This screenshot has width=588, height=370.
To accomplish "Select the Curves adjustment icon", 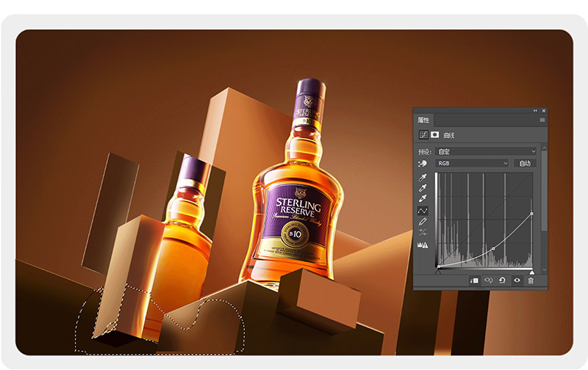I will (x=423, y=135).
